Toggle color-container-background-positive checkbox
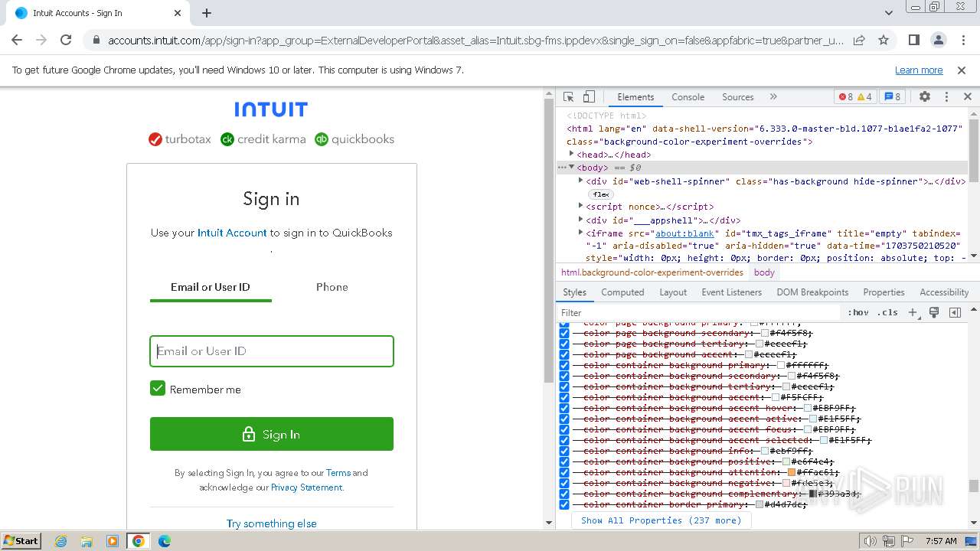 point(564,462)
